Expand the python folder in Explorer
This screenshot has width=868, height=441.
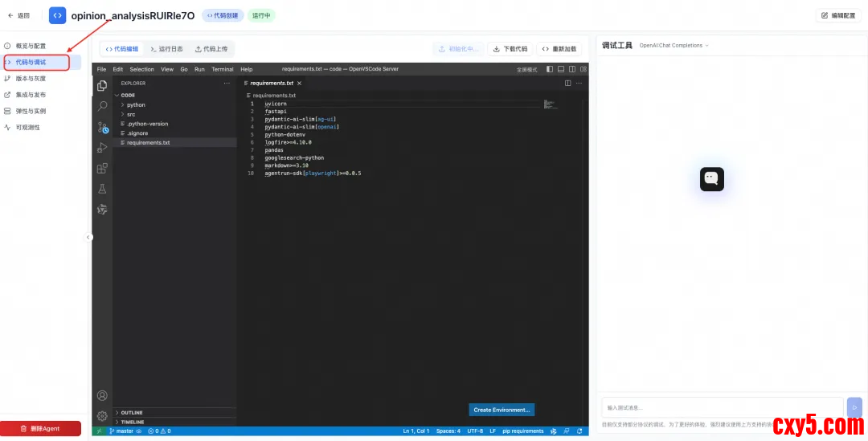[135, 105]
